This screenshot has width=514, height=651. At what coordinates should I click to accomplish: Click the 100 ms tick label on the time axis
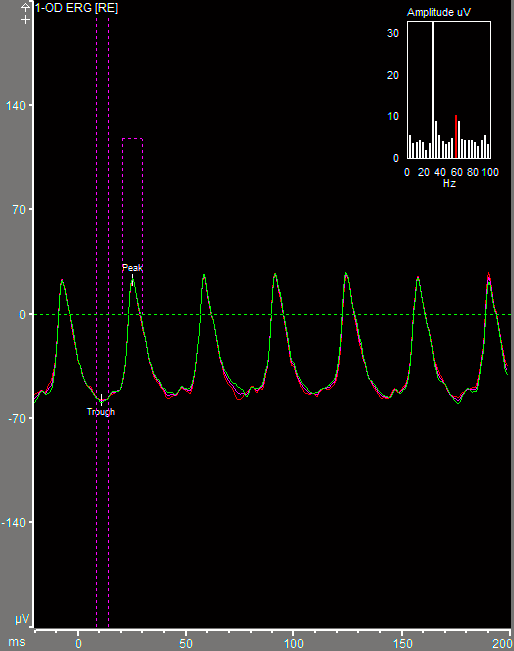tap(294, 644)
